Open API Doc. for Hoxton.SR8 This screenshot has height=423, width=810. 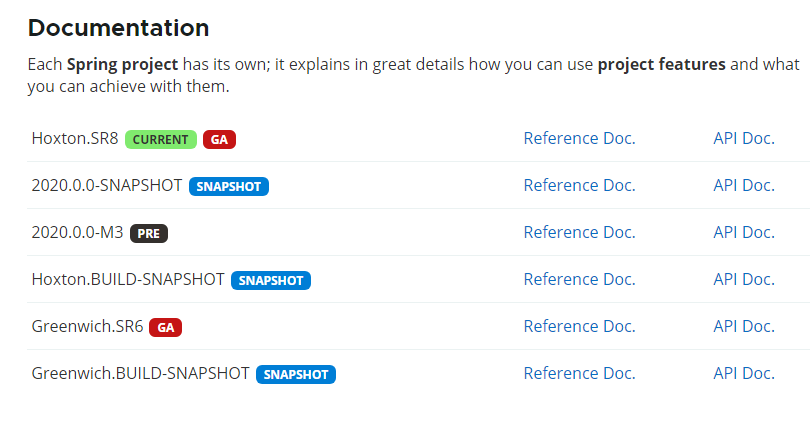[x=744, y=138]
